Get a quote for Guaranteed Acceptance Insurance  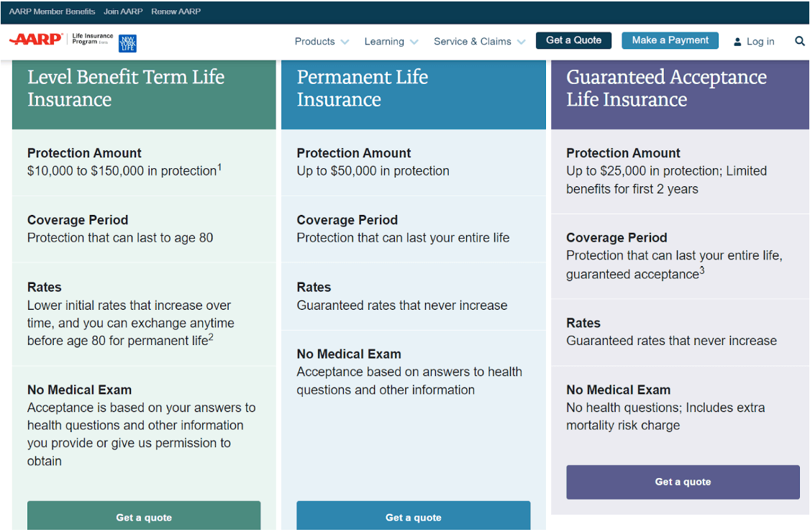(683, 482)
